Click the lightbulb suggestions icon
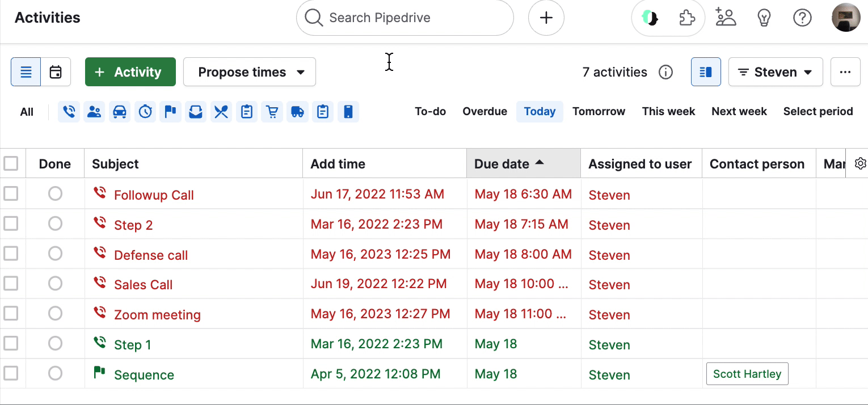The image size is (868, 405). (764, 18)
